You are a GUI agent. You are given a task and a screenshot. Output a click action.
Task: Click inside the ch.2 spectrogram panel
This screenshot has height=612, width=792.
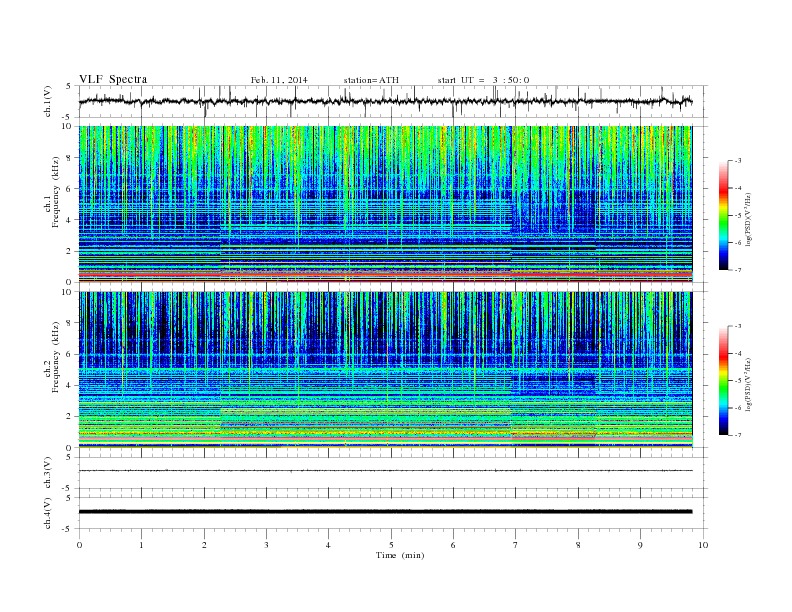point(385,370)
